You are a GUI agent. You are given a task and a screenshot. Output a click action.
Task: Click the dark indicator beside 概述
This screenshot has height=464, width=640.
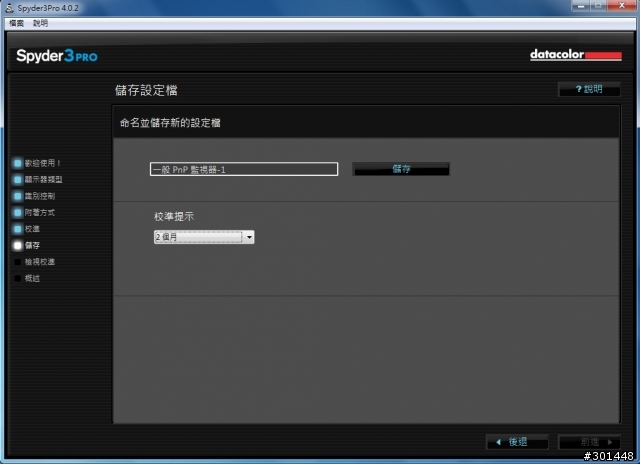18,278
